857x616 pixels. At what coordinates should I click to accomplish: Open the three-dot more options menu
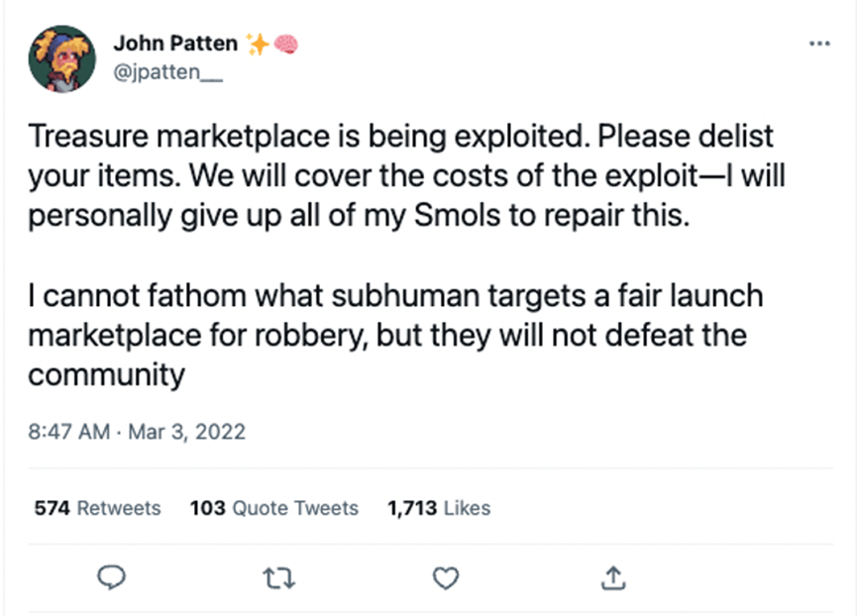point(818,44)
